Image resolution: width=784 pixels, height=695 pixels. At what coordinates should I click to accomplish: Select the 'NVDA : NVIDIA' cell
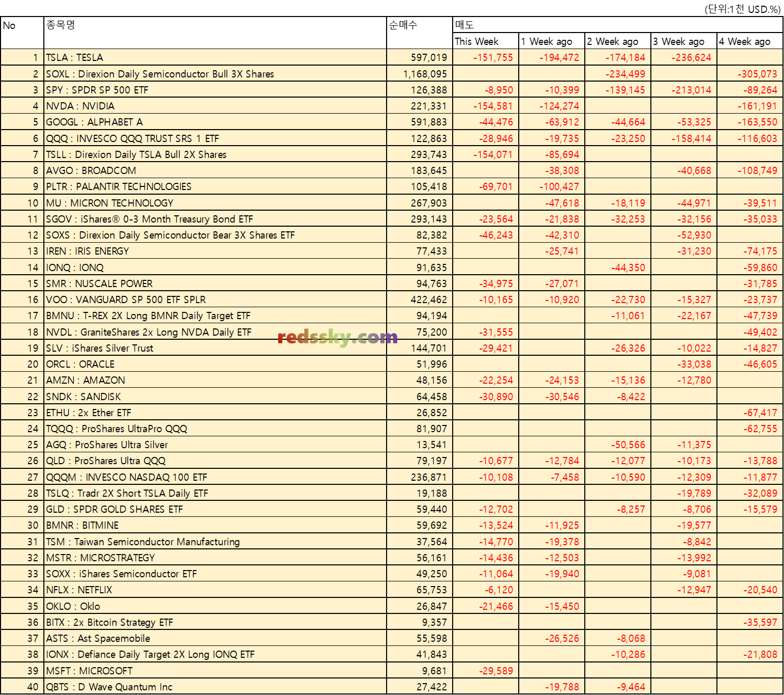coord(215,106)
